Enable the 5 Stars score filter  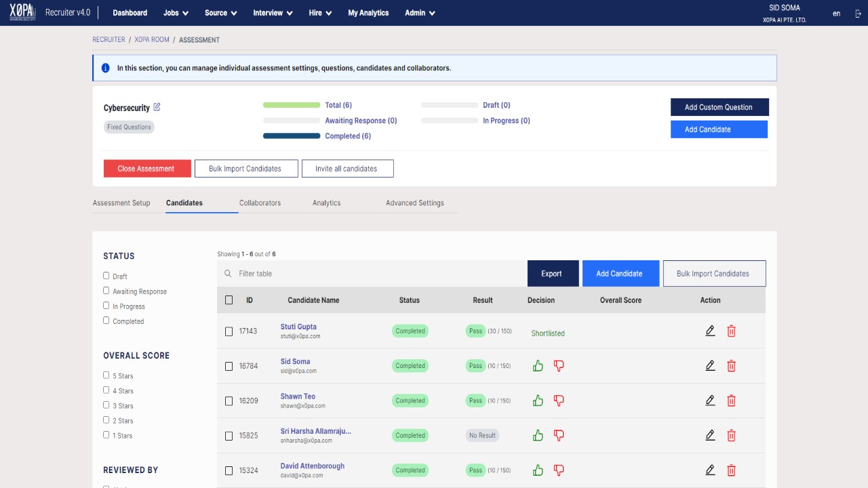point(106,375)
